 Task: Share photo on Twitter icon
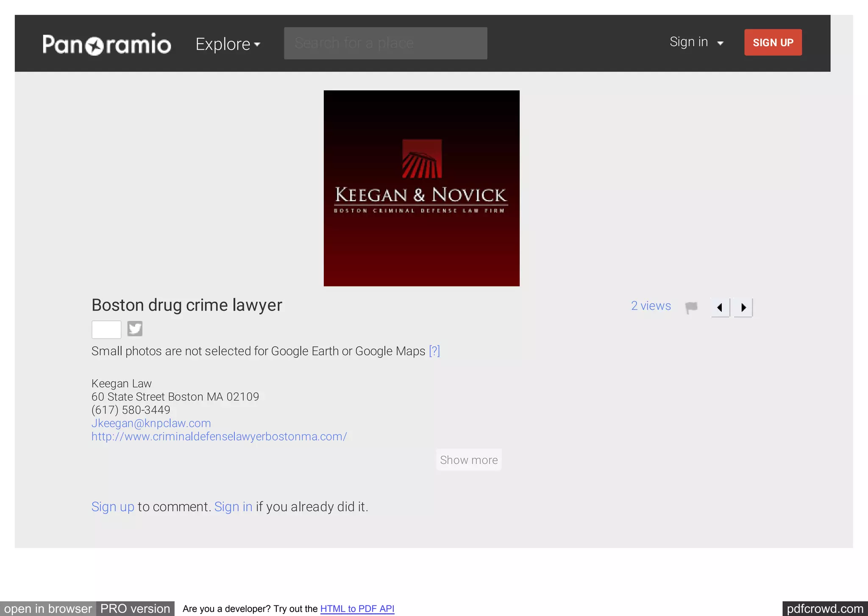click(x=135, y=329)
